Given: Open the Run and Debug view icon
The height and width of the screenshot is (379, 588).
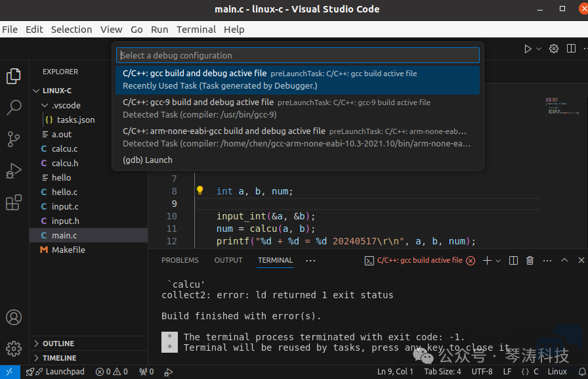Looking at the screenshot, I should 14,171.
